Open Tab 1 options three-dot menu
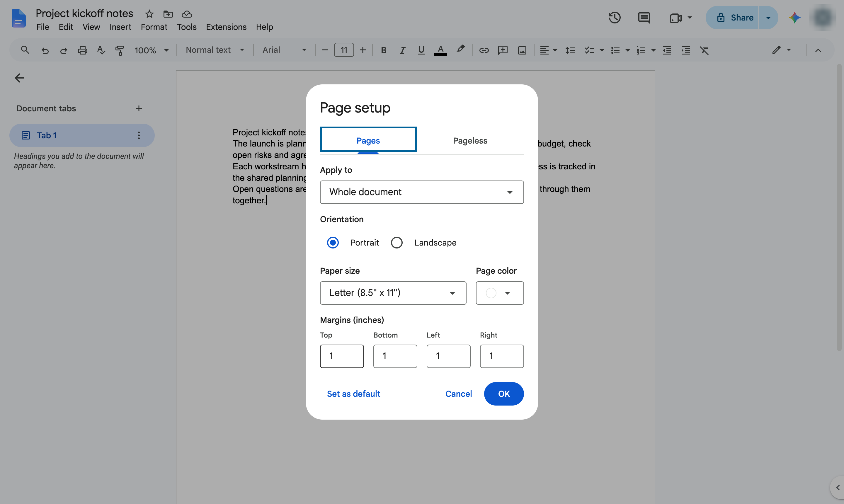 click(139, 135)
